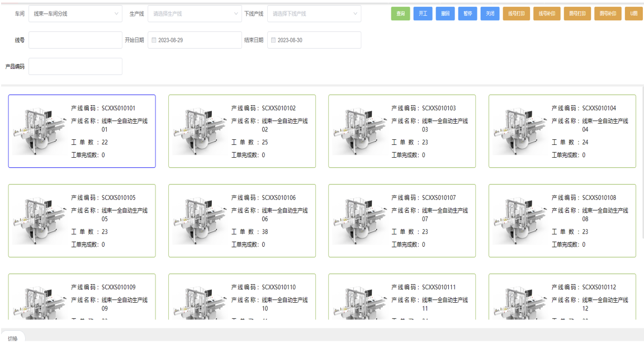Click into the 产品编码 text field
The width and height of the screenshot is (644, 343).
(x=75, y=67)
